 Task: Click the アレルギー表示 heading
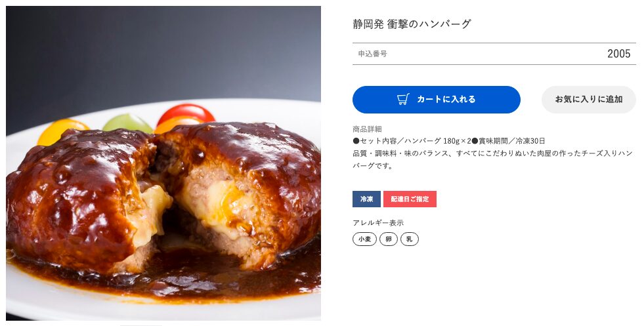click(x=378, y=223)
